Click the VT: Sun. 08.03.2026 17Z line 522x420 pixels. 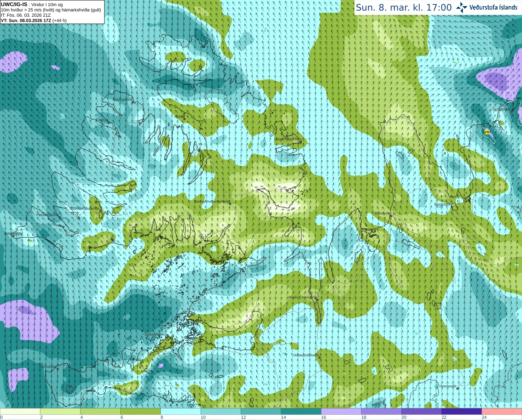[33, 20]
